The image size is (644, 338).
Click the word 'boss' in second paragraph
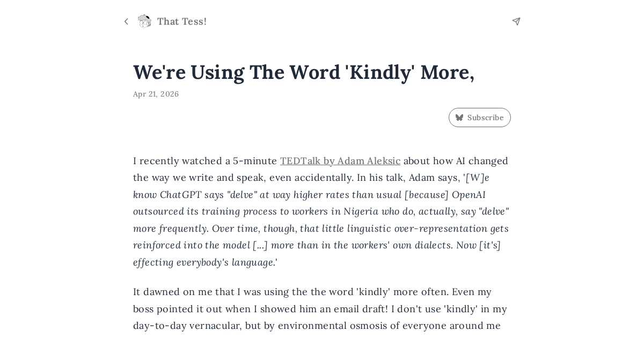pyautogui.click(x=144, y=309)
